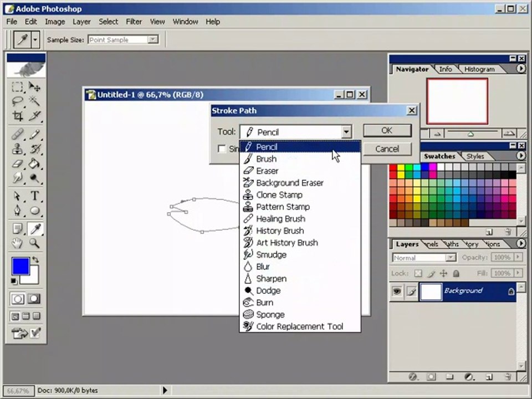Swap foreground and background colors

point(35,260)
